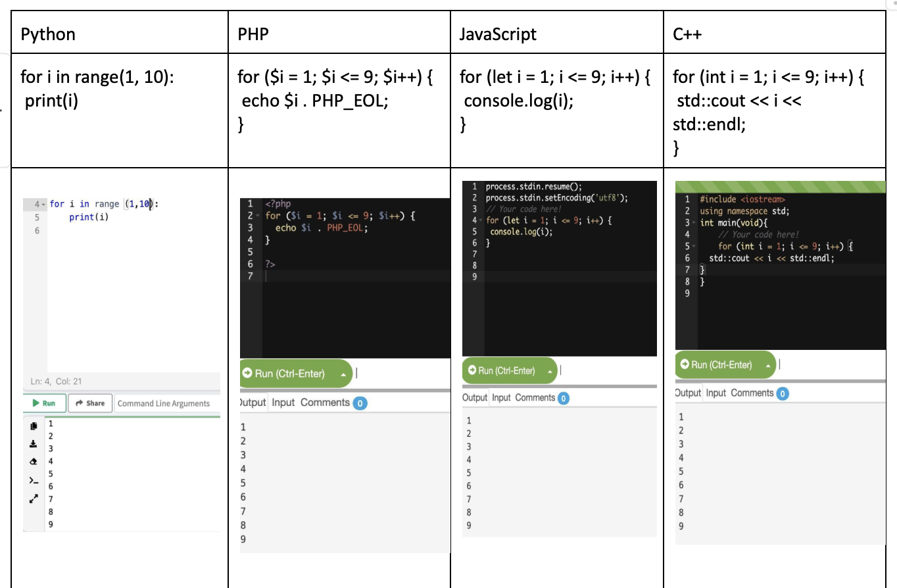Collapse fold arrow at line 2 in PHP editor

click(257, 216)
